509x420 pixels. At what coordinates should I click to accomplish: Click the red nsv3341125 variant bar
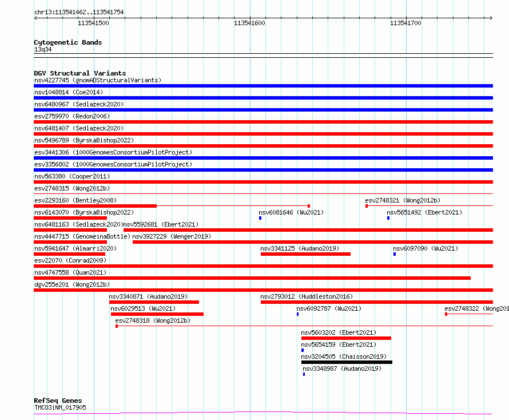click(305, 254)
